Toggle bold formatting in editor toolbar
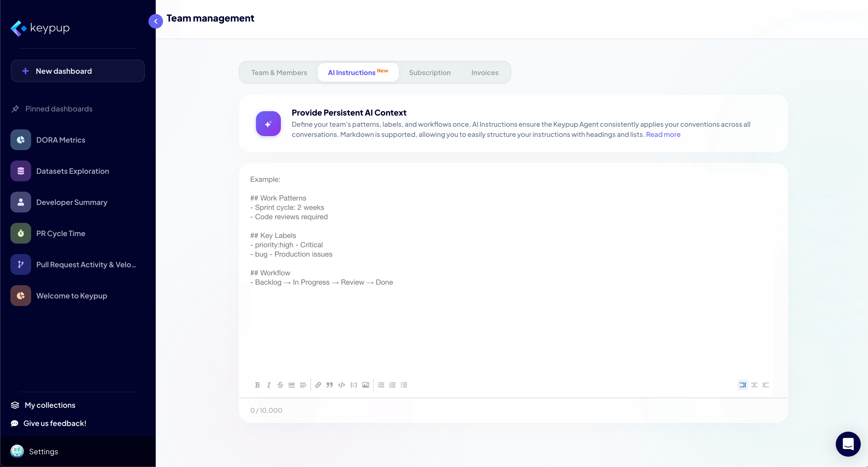The width and height of the screenshot is (868, 467). point(257,385)
